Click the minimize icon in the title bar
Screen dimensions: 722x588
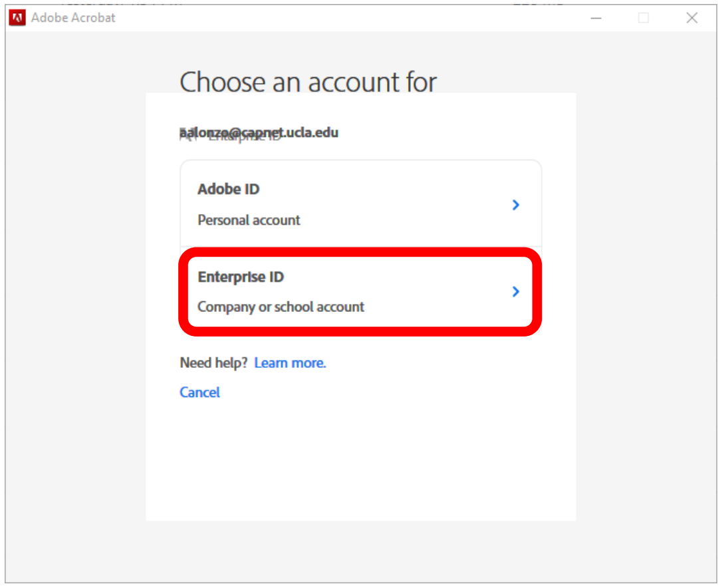(x=596, y=18)
